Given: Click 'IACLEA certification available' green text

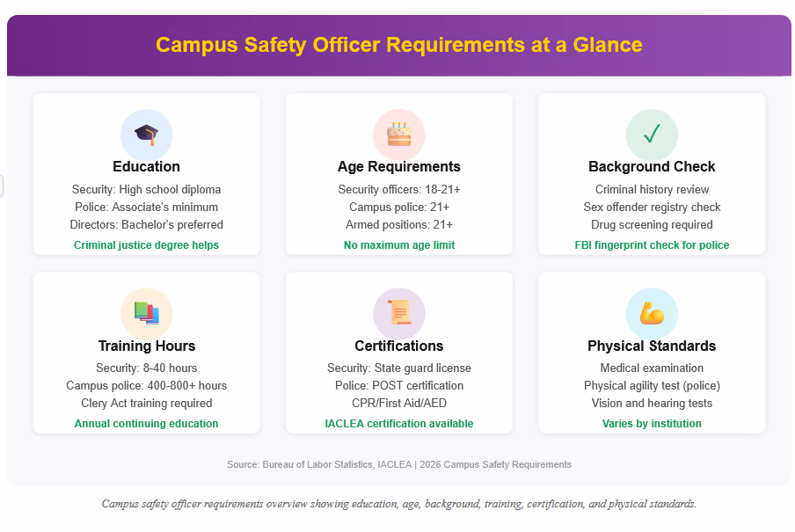Looking at the screenshot, I should click(398, 424).
